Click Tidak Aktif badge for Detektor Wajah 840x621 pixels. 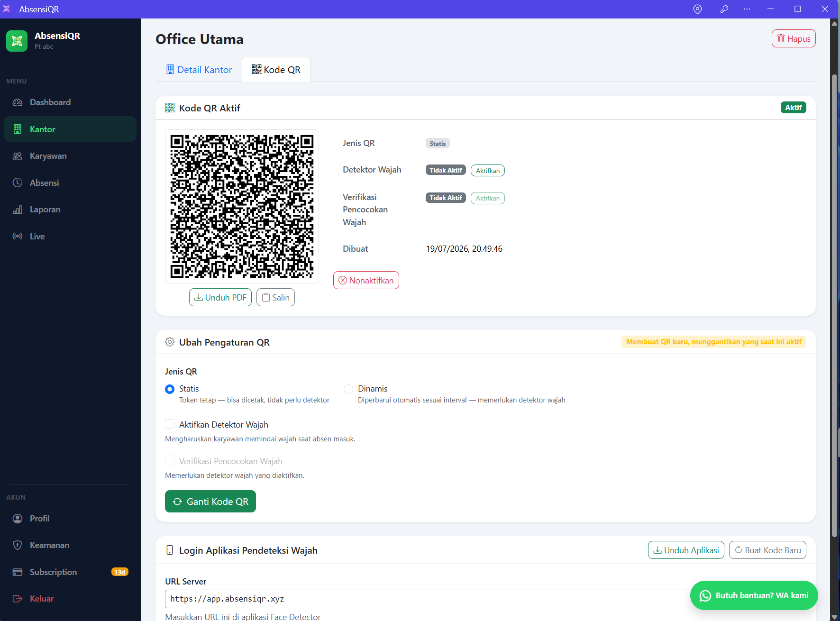coord(446,170)
